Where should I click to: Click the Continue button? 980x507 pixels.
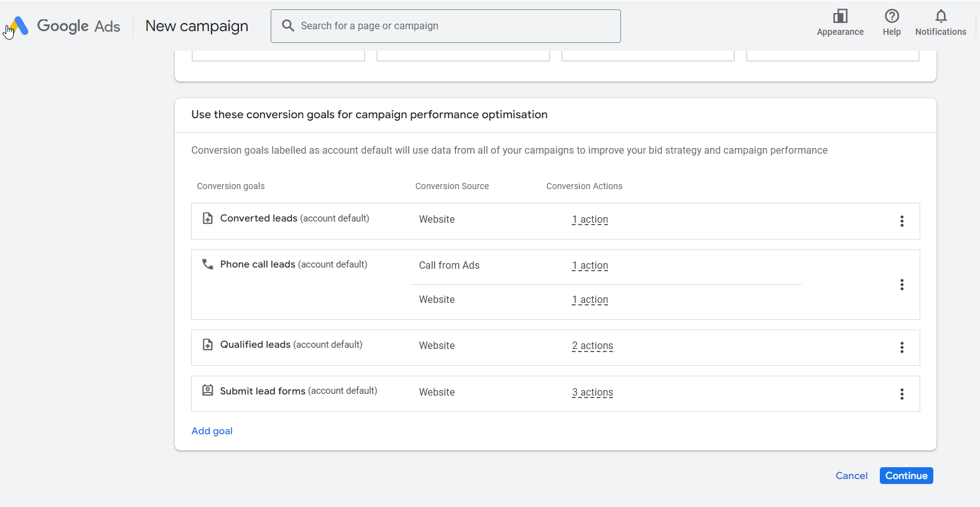(x=906, y=476)
